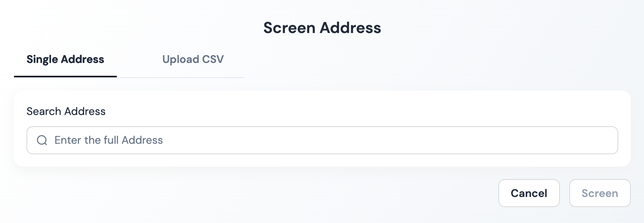Switch to the Upload CSV tab

coord(193,59)
